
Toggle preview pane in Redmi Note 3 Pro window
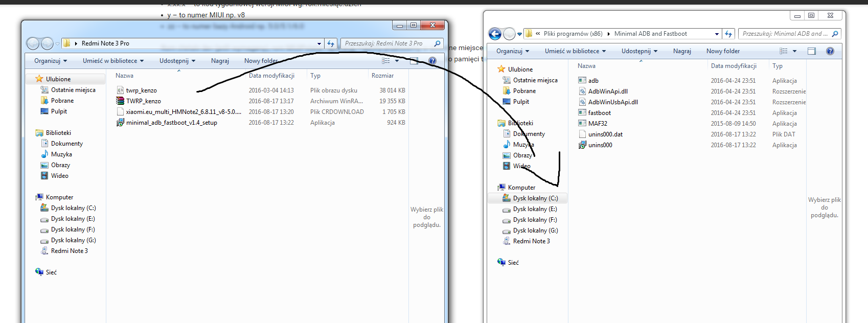coord(414,61)
